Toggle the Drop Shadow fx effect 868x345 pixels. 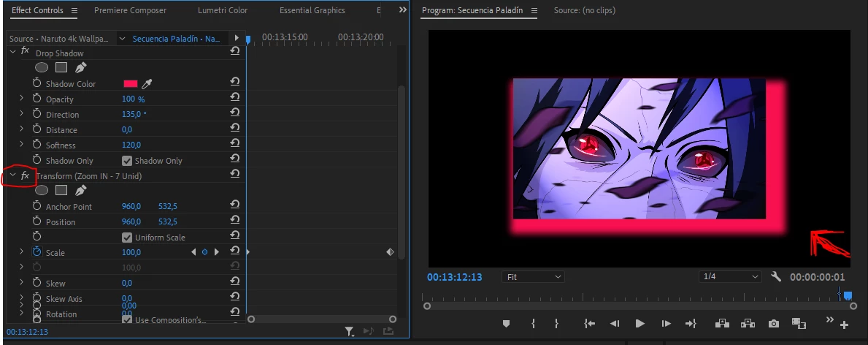coord(25,50)
